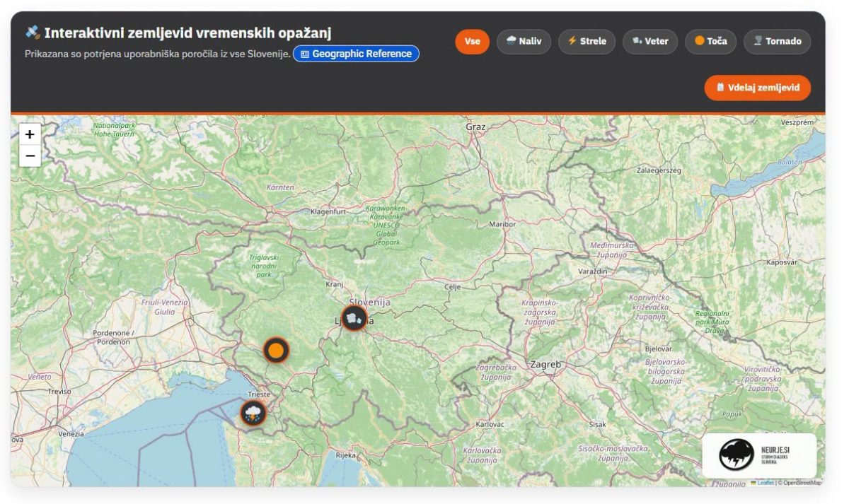Click the Nationalpark Hohe Tauern label
The image size is (849, 504).
pyautogui.click(x=114, y=129)
